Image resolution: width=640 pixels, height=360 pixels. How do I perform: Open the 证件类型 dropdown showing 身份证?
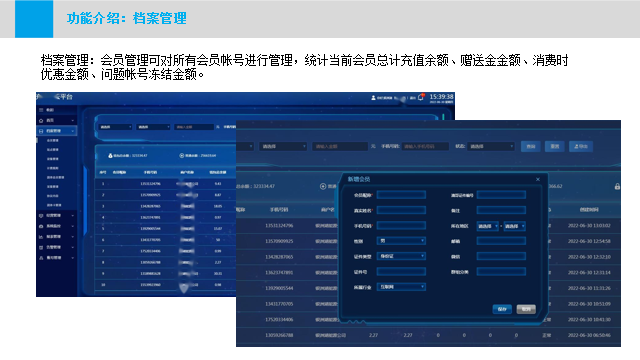coord(401,256)
